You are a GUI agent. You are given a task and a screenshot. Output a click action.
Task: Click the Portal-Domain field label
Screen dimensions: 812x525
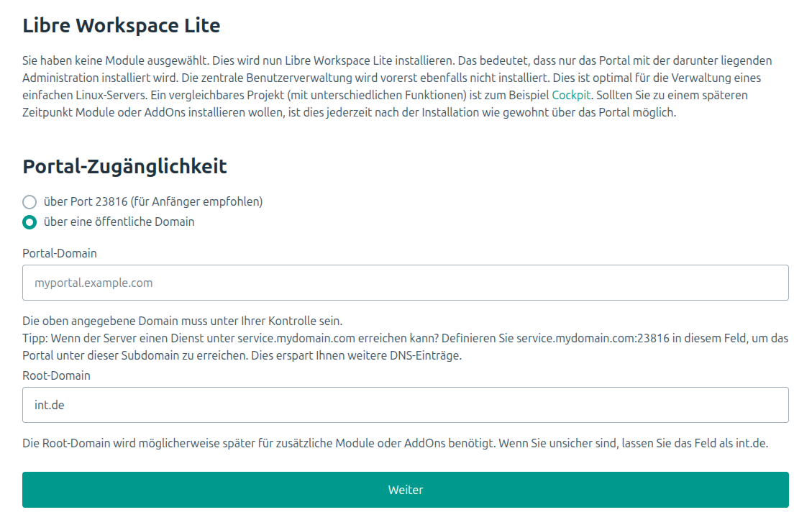pos(60,253)
